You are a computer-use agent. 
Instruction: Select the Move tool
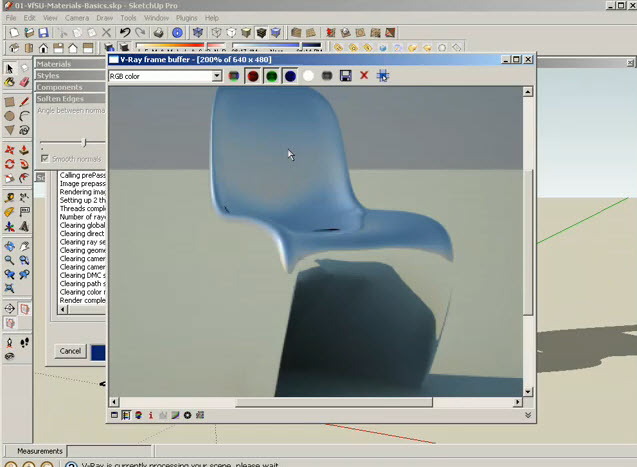[10, 150]
